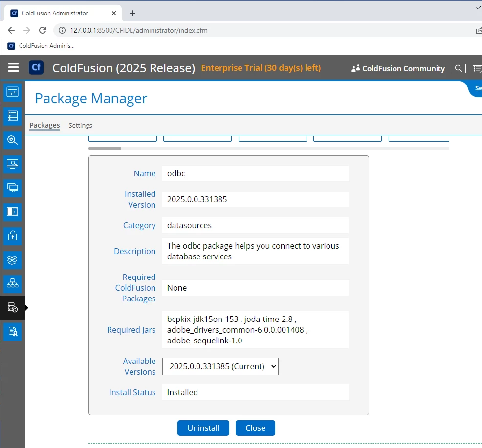Click the Required Jars field label
The image size is (482, 448).
click(x=131, y=330)
